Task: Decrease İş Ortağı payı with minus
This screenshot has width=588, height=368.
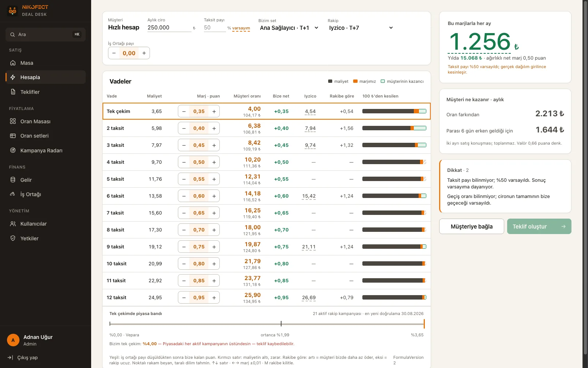Action: click(114, 53)
